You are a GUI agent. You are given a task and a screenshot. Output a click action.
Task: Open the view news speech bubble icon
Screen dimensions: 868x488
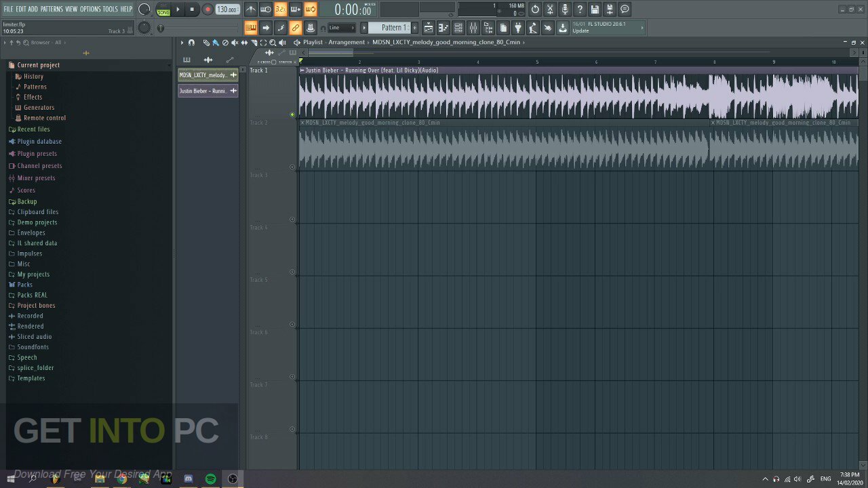tap(625, 9)
